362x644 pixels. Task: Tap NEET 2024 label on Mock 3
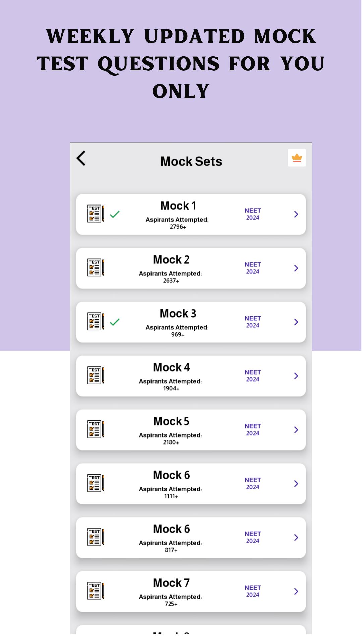tap(253, 322)
